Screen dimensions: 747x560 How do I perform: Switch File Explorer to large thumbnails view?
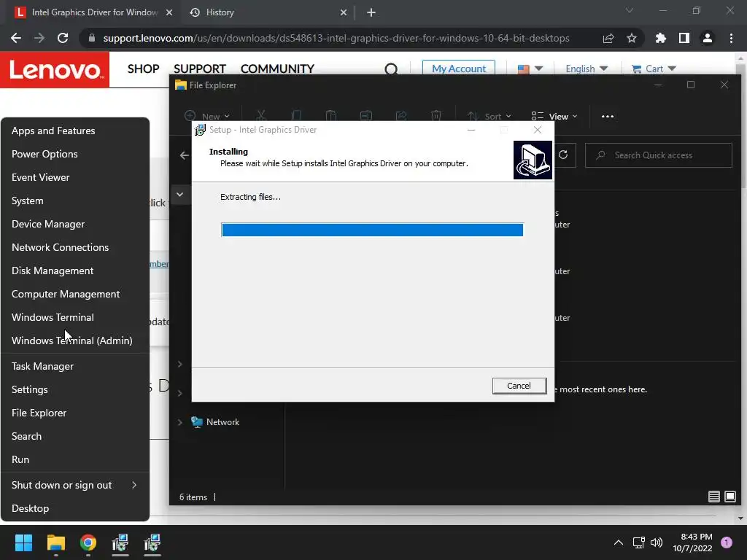pos(729,497)
